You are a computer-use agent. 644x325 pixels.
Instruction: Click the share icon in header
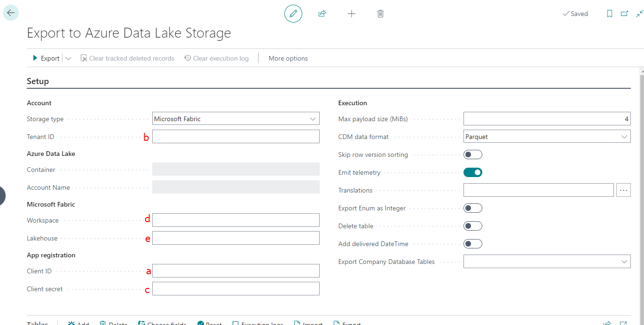coord(322,14)
